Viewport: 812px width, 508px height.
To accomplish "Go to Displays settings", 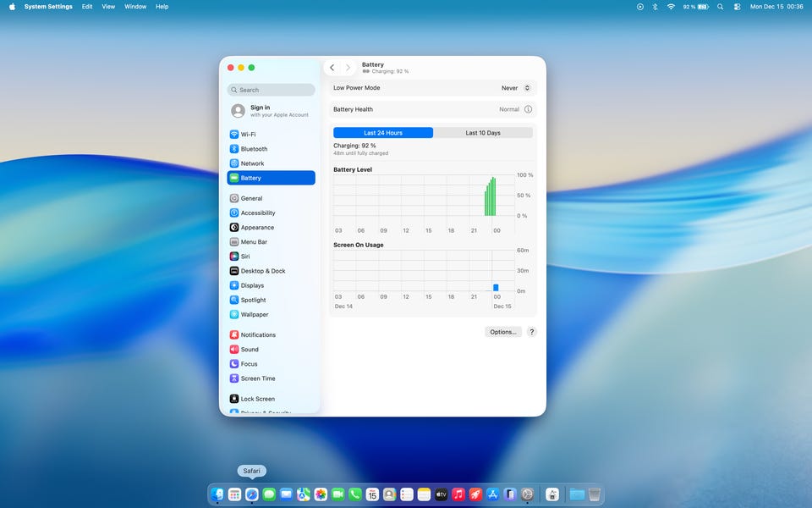I will [x=252, y=285].
